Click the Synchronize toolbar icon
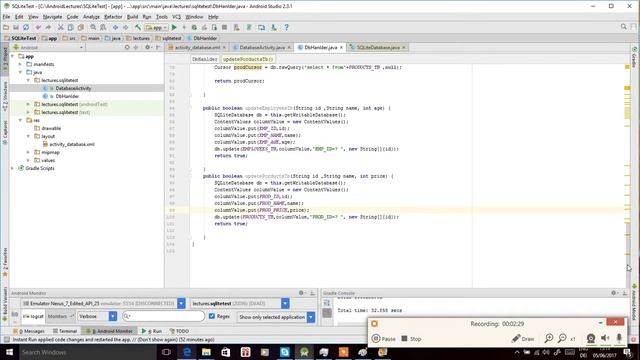 click(26, 27)
